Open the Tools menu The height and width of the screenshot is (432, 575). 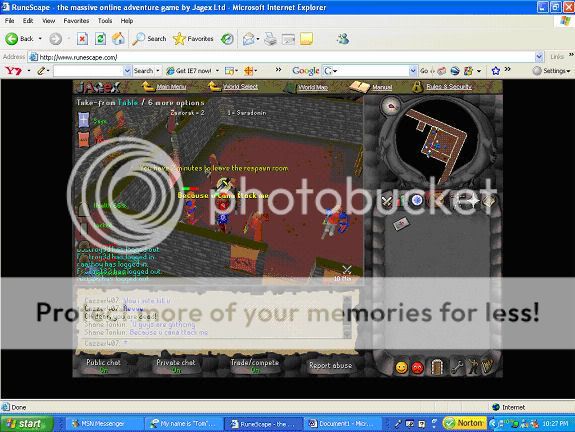coord(105,21)
